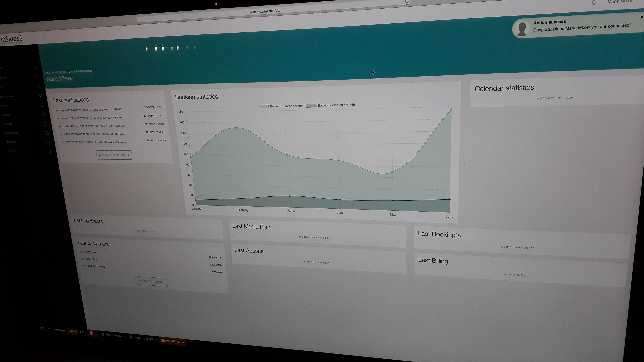Open Receivables from sidebar menu
The width and height of the screenshot is (644, 362).
pyautogui.click(x=12, y=133)
